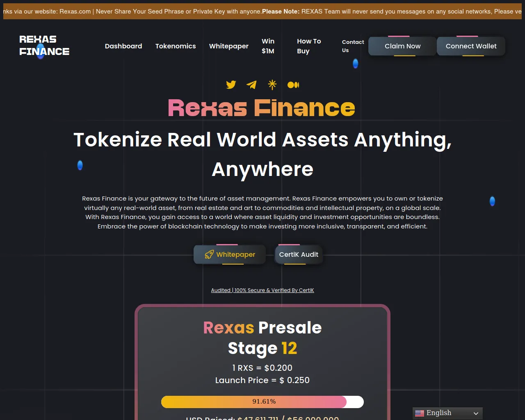Screen dimensions: 525x420
Task: Click the US flag language icon
Action: [x=420, y=413]
